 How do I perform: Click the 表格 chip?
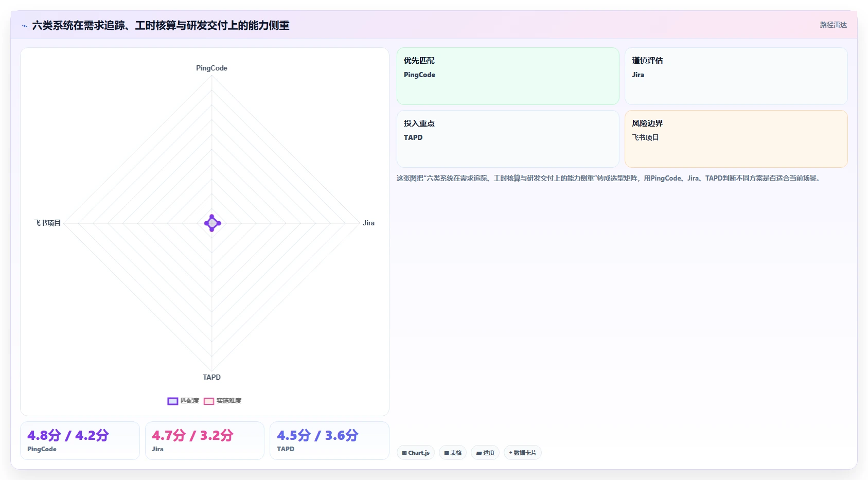(453, 453)
